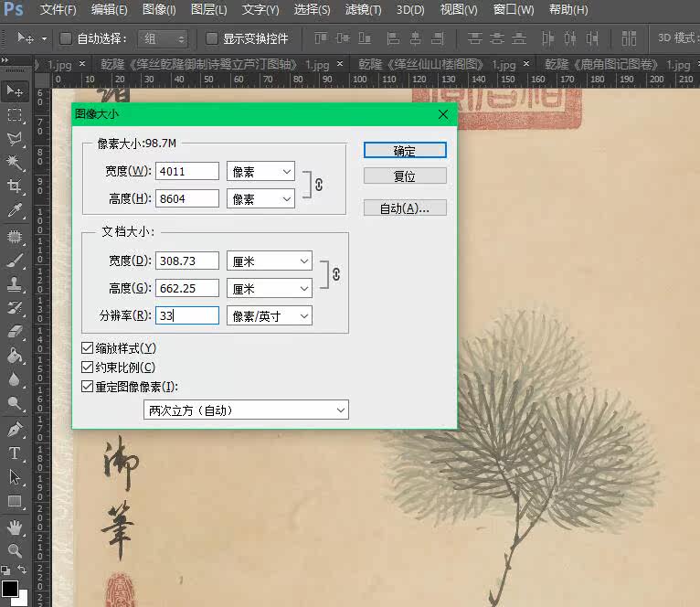Toggle the 缩放样式 checkbox
The height and width of the screenshot is (607, 700).
[x=88, y=348]
